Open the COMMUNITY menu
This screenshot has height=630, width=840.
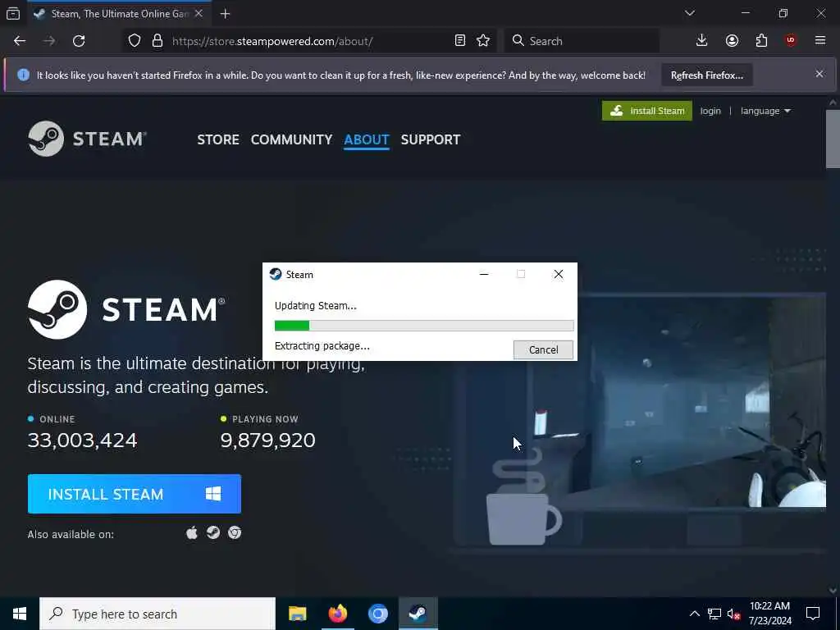[291, 139]
